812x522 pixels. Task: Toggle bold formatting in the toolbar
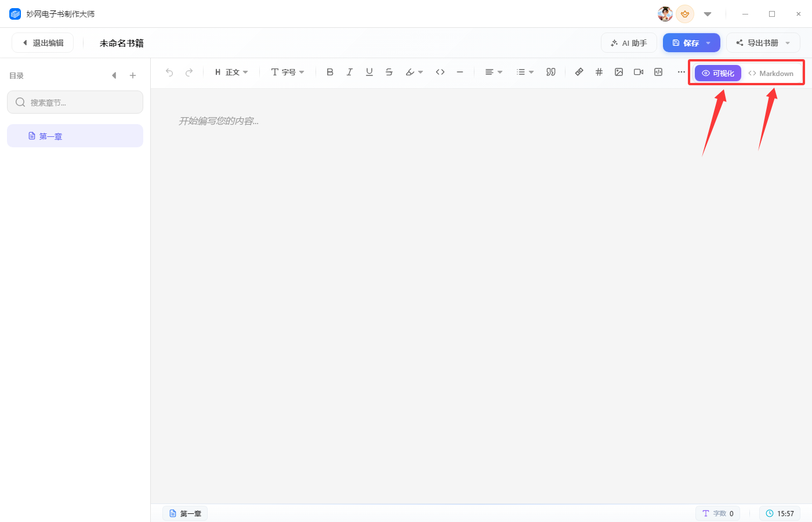coord(330,72)
